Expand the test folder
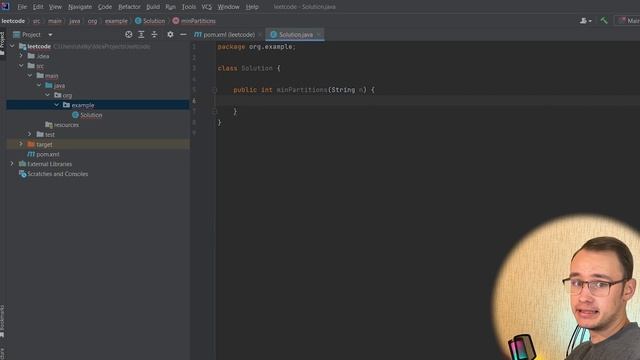 click(30, 134)
